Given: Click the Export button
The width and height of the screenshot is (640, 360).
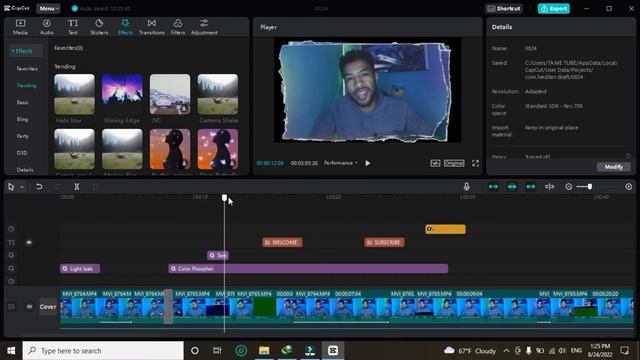Looking at the screenshot, I should [x=553, y=9].
